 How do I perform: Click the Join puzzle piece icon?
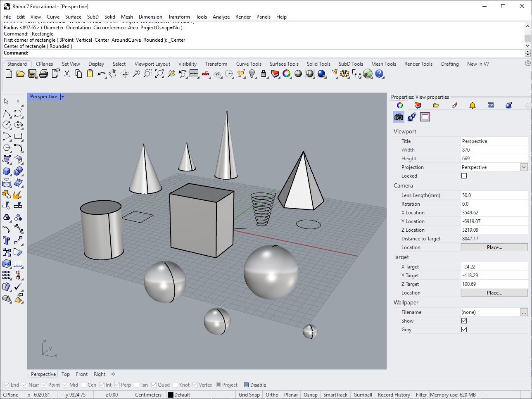(x=7, y=194)
